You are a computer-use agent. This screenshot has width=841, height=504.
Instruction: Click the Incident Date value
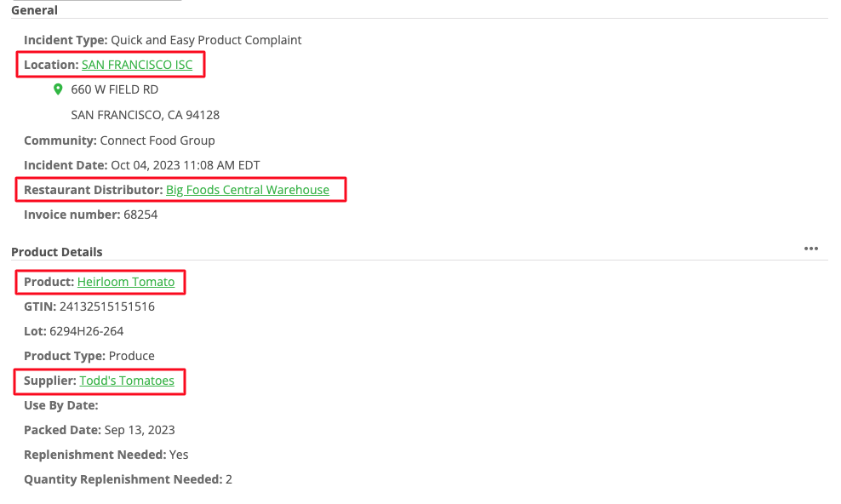click(185, 165)
